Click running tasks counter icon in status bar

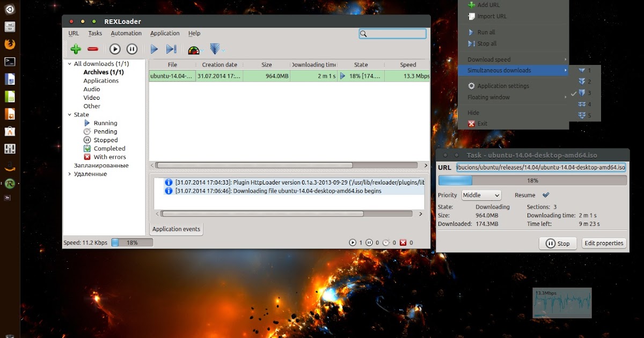[x=353, y=243]
